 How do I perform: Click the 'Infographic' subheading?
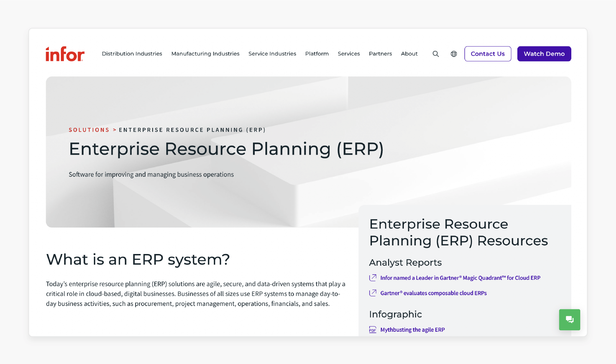(395, 314)
